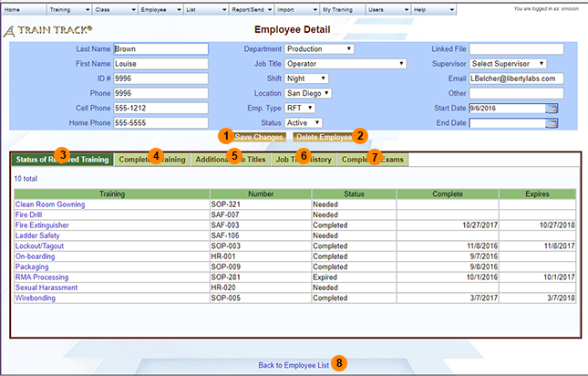588x376 pixels.
Task: Open the Location dropdown
Action: (x=308, y=93)
